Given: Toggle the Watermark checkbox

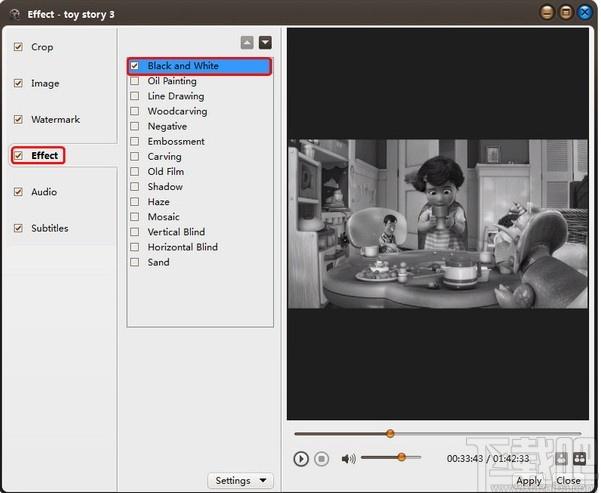Looking at the screenshot, I should pos(18,120).
